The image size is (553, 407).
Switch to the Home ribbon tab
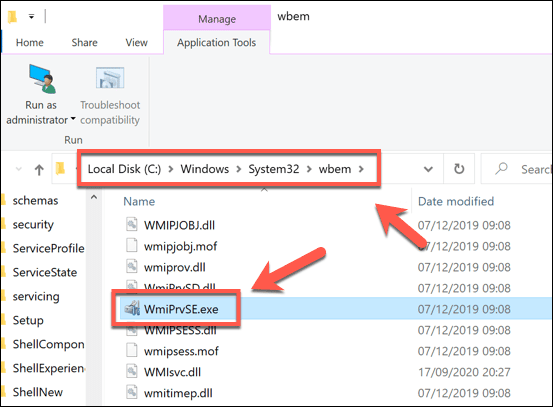[30, 42]
